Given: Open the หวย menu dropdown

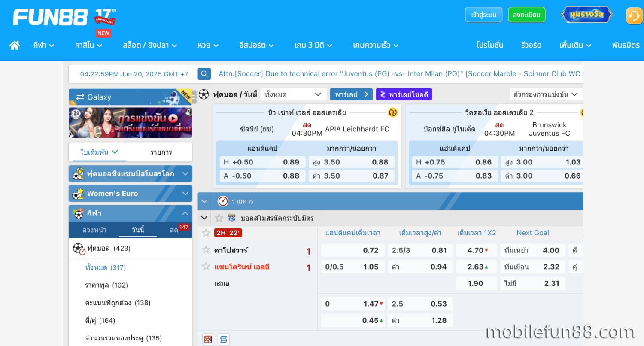Looking at the screenshot, I should (208, 45).
